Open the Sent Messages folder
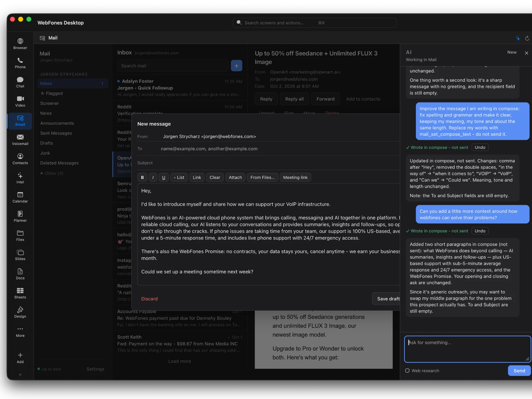The image size is (532, 399). pos(73,133)
